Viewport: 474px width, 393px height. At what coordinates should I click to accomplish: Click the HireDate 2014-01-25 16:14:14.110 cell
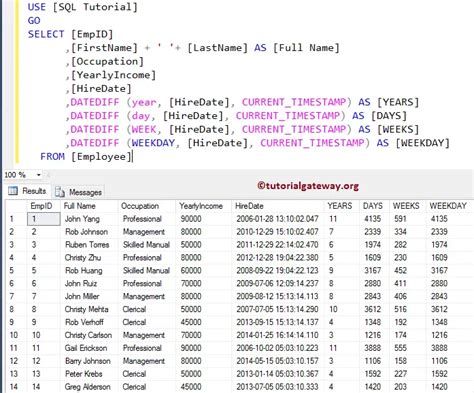click(x=277, y=335)
